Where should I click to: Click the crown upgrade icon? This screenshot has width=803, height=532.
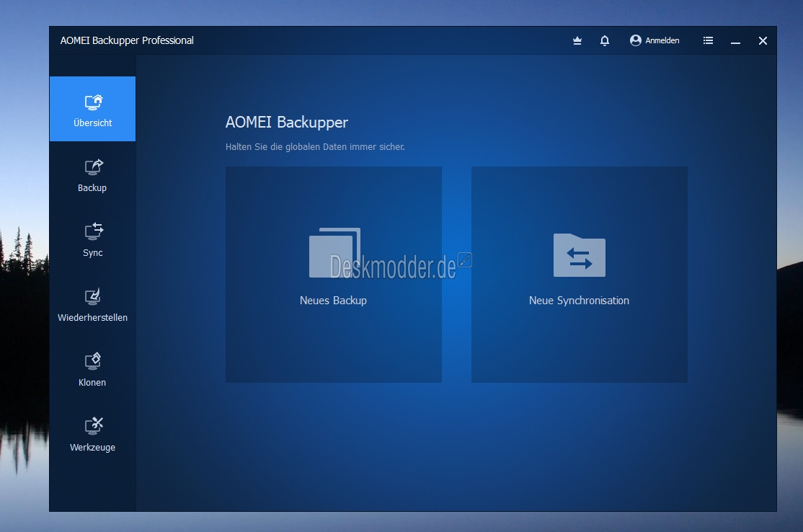click(x=577, y=40)
